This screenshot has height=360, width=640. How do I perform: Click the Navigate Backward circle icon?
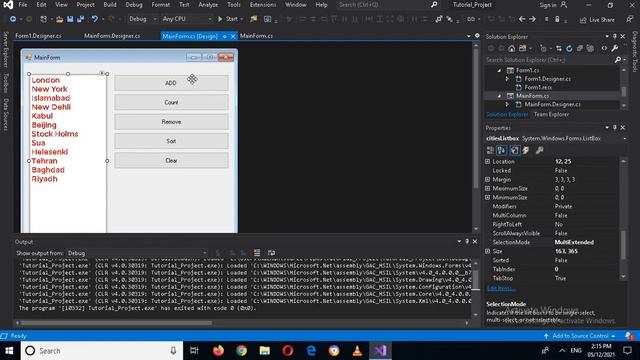(x=13, y=19)
